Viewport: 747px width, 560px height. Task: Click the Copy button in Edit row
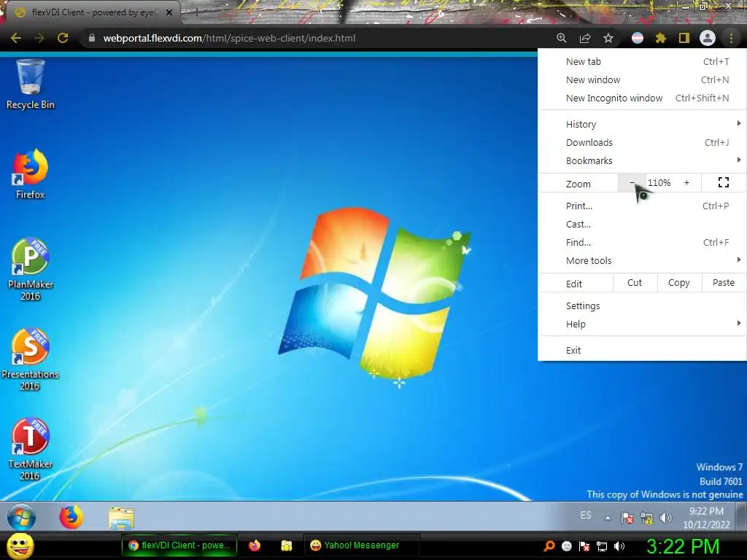[x=679, y=283]
